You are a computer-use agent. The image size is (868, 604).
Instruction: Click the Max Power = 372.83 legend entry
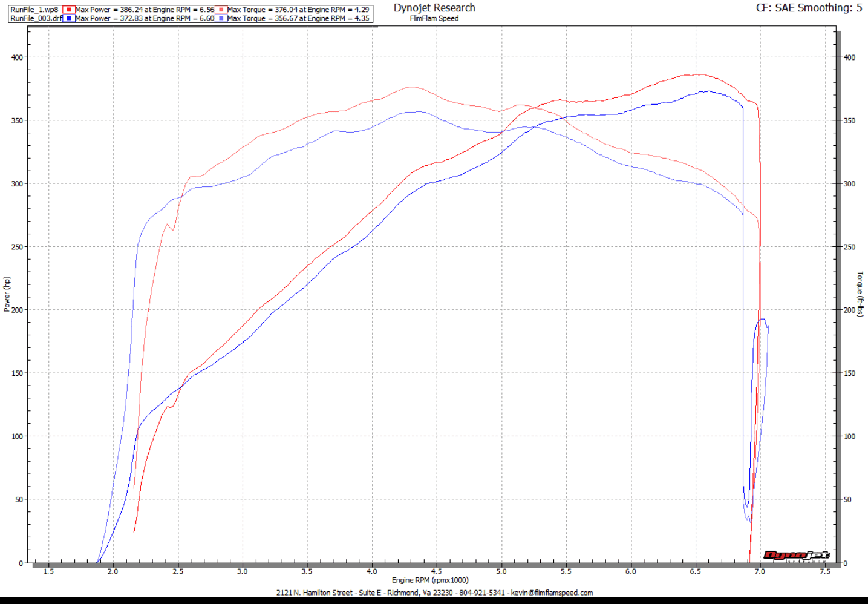145,18
